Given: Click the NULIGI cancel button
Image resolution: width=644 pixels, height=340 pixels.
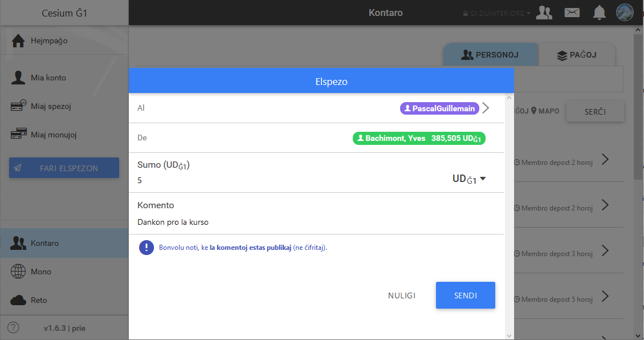Looking at the screenshot, I should click(x=402, y=296).
